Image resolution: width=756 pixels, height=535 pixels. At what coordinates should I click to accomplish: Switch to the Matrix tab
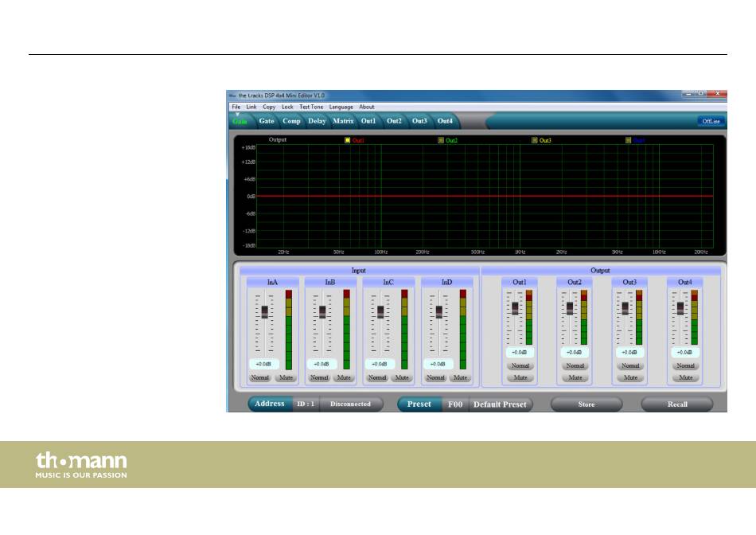coord(343,121)
